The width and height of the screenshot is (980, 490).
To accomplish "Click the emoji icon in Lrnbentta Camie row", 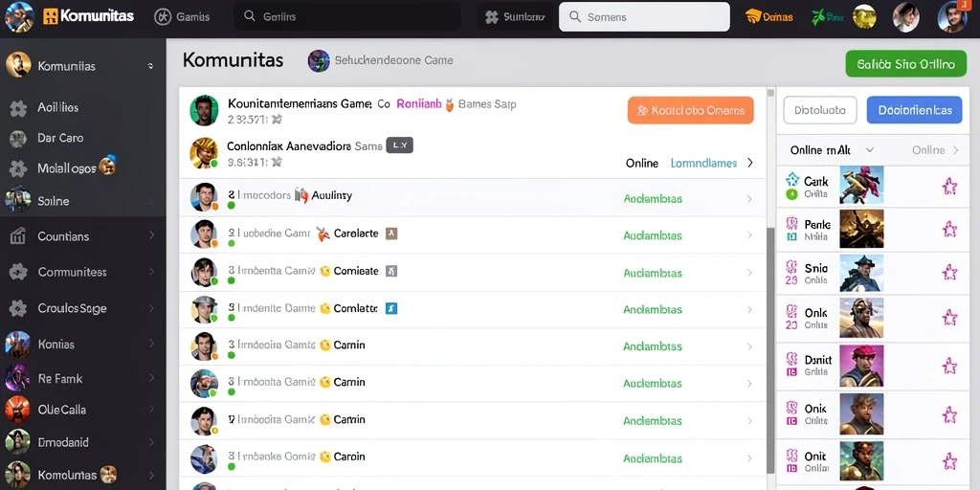I will 324,271.
